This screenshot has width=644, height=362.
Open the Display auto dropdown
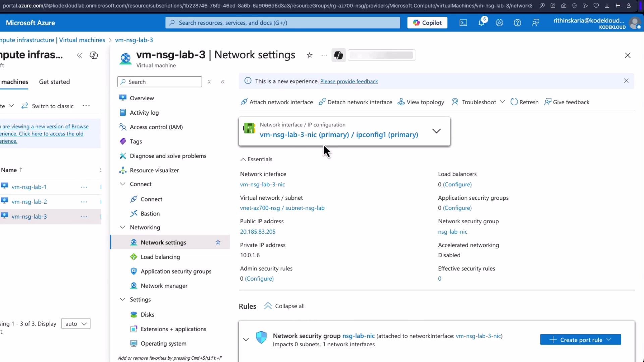76,324
